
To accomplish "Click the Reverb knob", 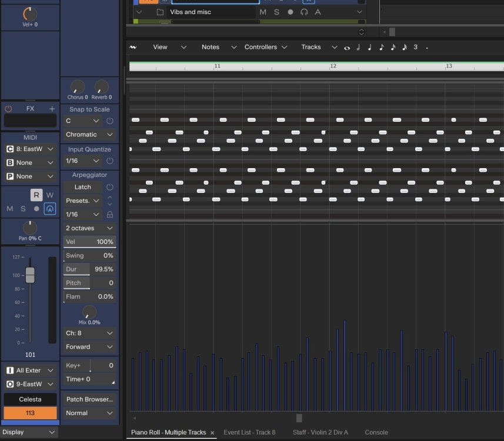I will 101,87.
